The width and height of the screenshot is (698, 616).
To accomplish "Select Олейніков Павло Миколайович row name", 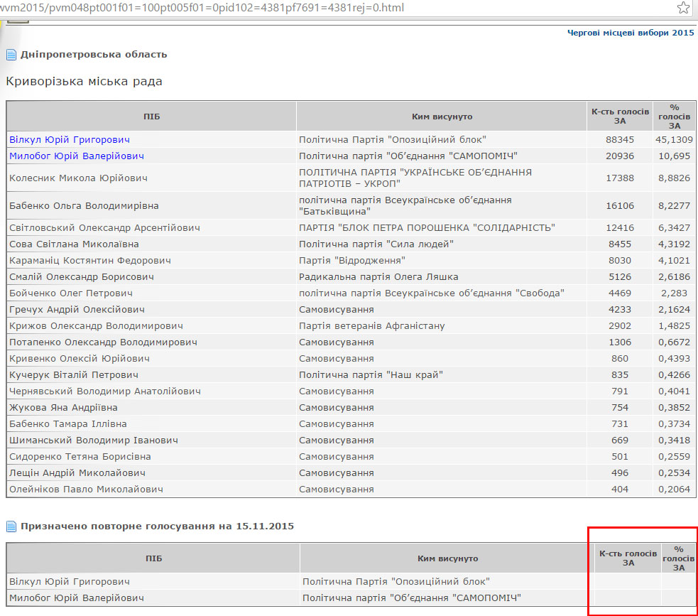I will click(x=86, y=490).
